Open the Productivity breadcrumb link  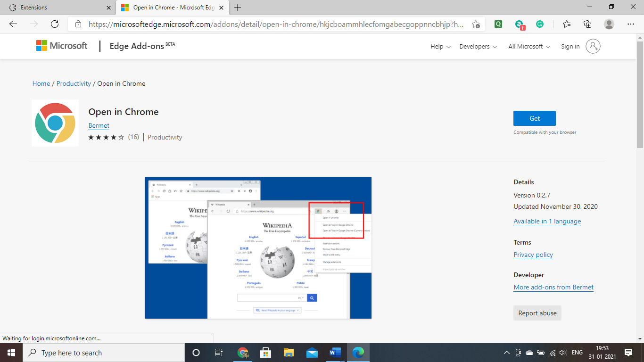tap(74, 83)
